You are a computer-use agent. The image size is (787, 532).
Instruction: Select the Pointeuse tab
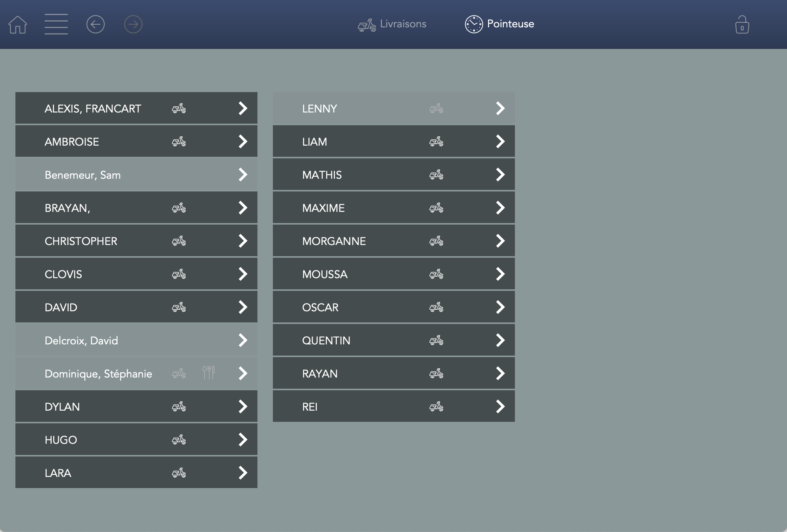point(510,24)
